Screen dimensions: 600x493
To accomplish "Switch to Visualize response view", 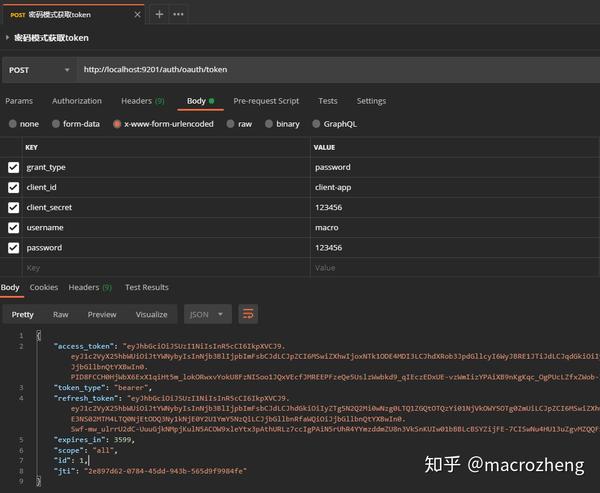I will coord(152,315).
